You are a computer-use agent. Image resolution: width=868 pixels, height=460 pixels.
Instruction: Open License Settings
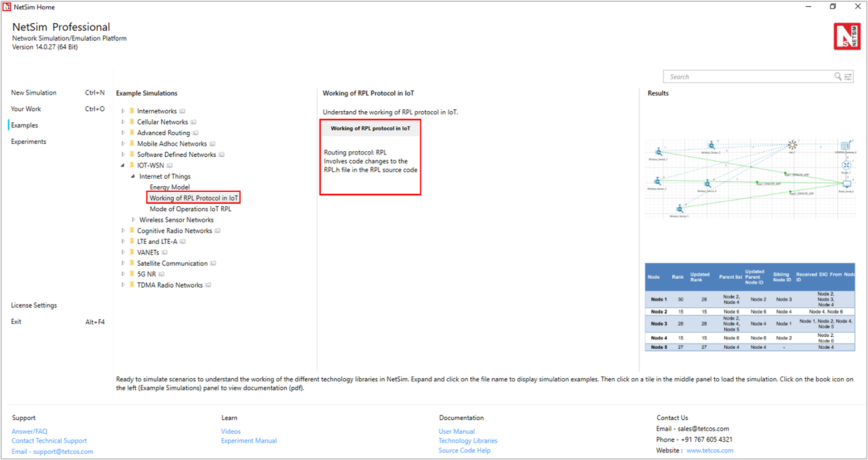(x=34, y=306)
